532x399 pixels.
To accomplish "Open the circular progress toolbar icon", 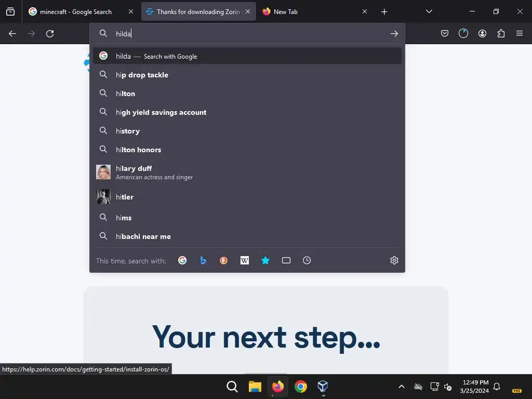I will pos(463,33).
